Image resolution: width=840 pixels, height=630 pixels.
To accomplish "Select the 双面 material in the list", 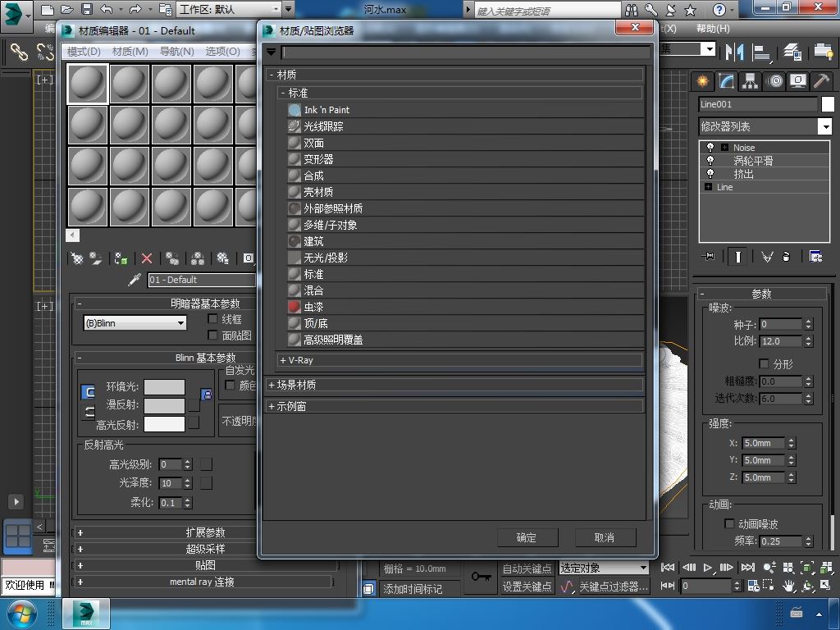I will click(x=465, y=143).
